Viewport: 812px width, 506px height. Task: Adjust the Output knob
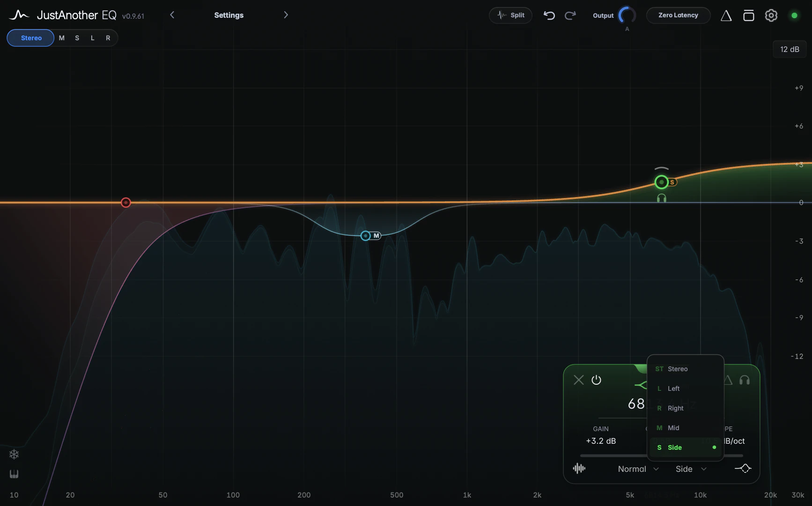coord(627,15)
